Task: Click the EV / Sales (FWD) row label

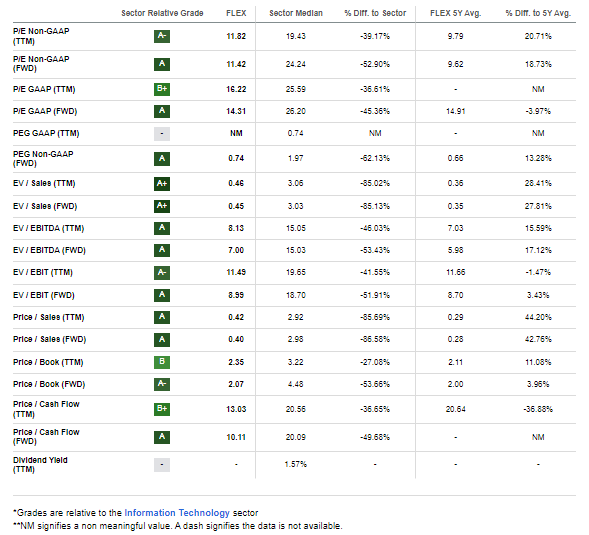Action: click(x=45, y=206)
